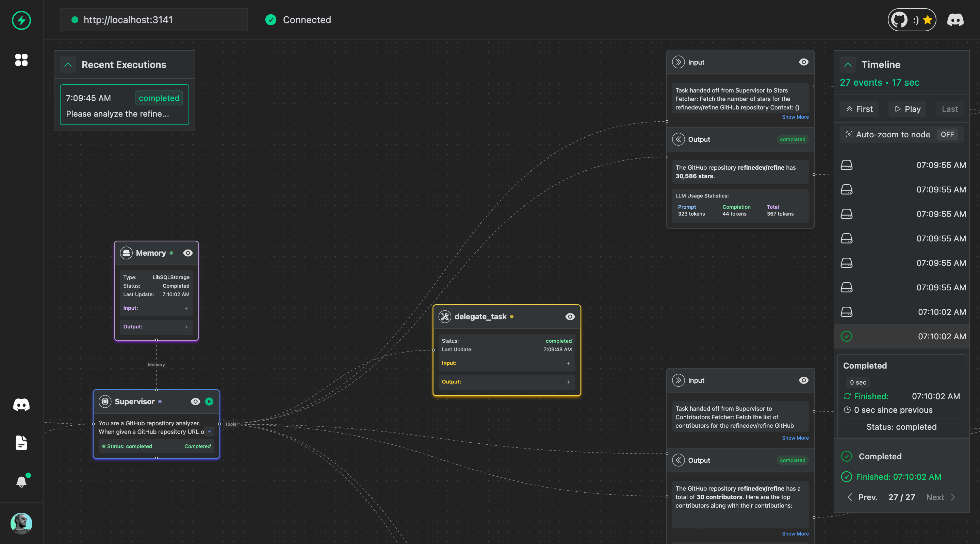Select the dashboard grid icon in sidebar
This screenshot has width=980, height=544.
[21, 60]
